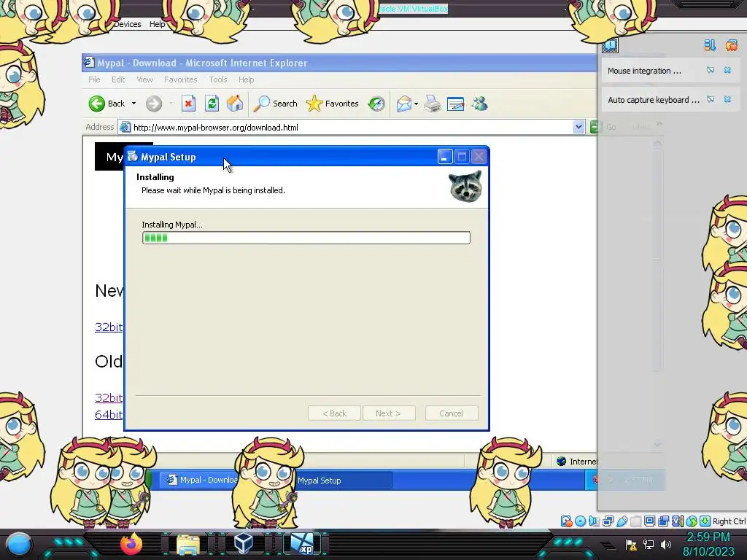The image size is (747, 560).
Task: Click the Cancel button in Mypal Setup
Action: coord(451,413)
